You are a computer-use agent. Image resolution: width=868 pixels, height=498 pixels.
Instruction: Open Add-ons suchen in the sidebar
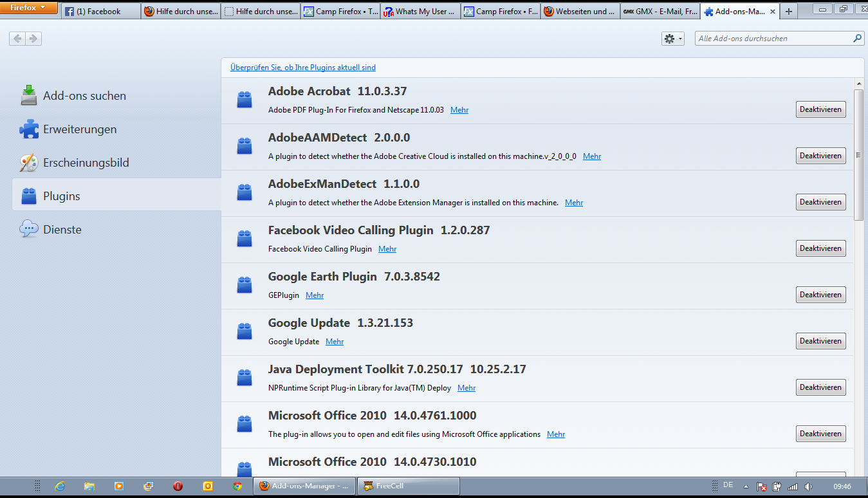pyautogui.click(x=84, y=96)
